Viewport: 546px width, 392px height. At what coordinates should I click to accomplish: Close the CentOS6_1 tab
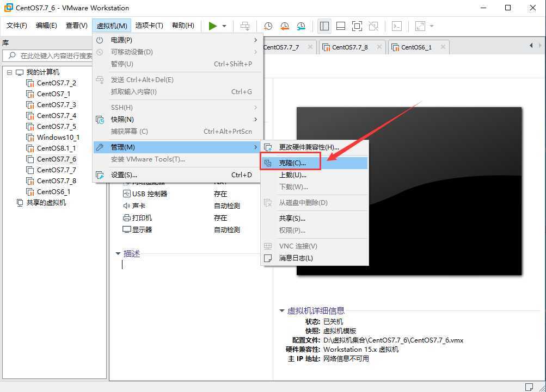443,47
